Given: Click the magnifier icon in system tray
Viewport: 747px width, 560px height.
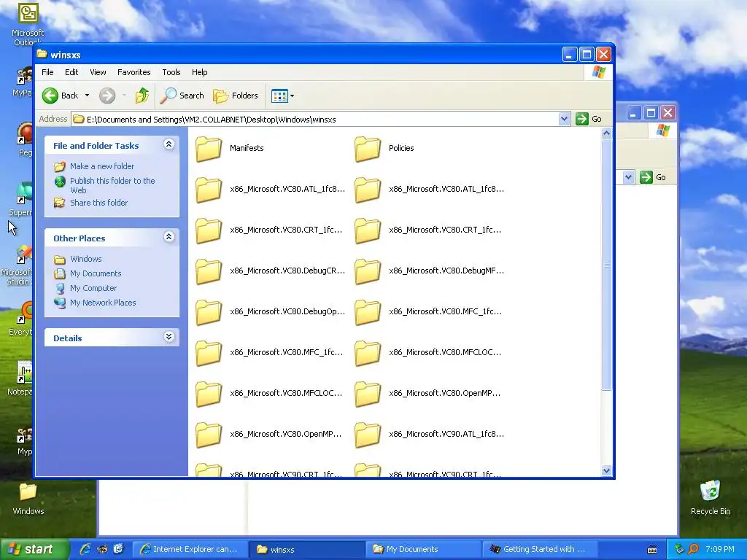Looking at the screenshot, I should (x=693, y=550).
